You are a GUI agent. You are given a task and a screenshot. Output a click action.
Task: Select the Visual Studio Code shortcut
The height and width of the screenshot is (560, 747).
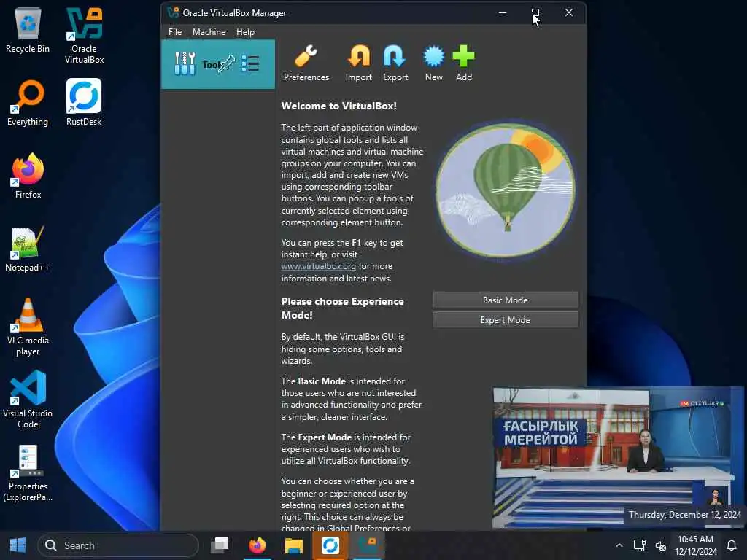[x=28, y=400]
